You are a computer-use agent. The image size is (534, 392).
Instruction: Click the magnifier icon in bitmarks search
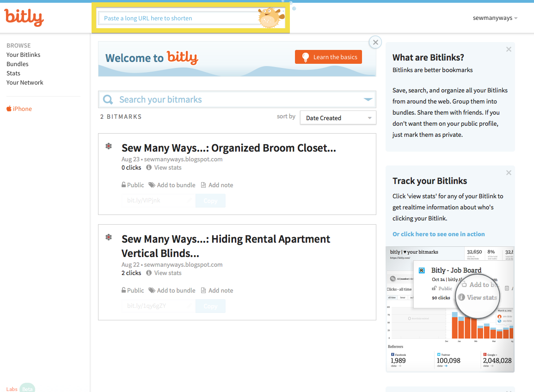pyautogui.click(x=108, y=99)
